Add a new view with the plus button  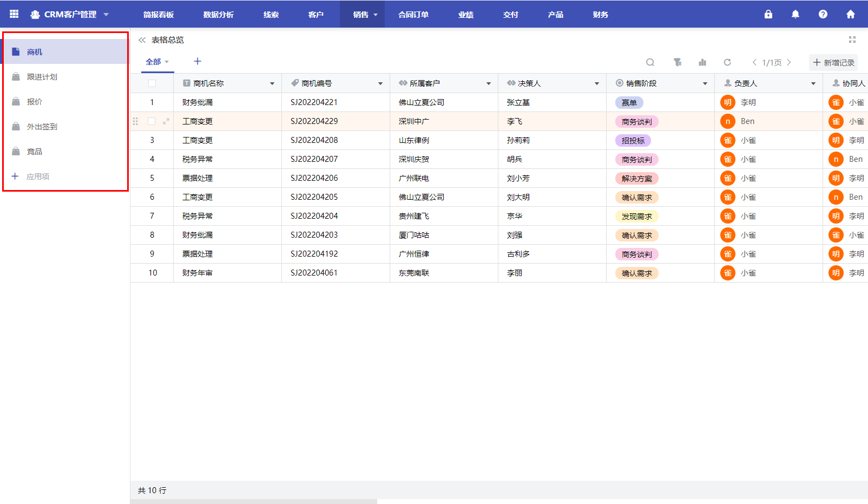click(198, 61)
